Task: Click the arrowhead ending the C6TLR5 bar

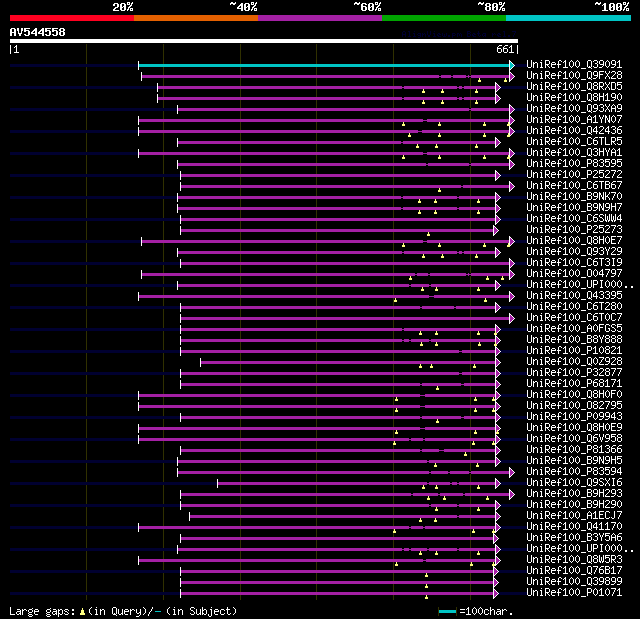Action: tap(498, 142)
